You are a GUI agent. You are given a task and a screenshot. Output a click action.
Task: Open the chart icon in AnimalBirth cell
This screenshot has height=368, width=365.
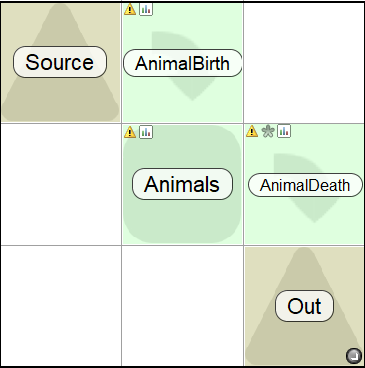(x=146, y=9)
